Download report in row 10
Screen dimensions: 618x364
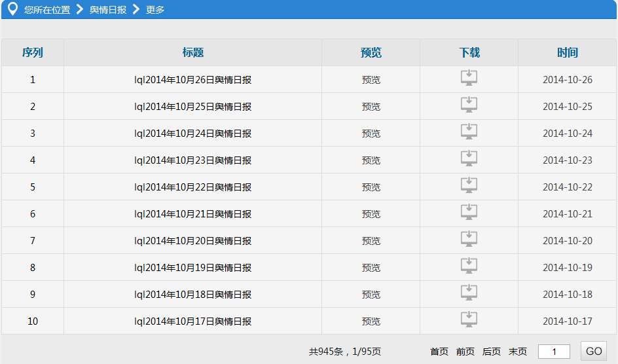point(469,319)
